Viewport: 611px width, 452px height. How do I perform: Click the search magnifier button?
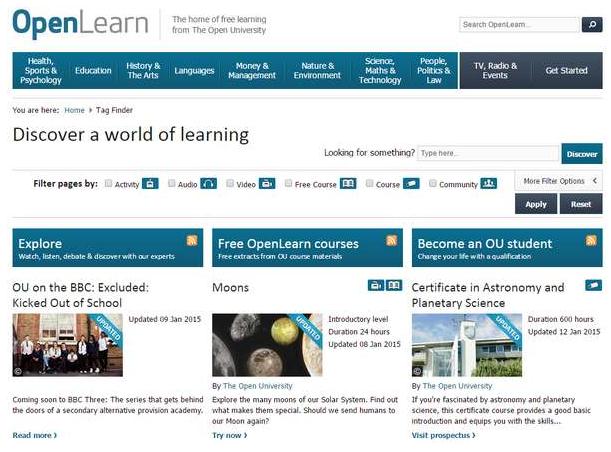pos(592,25)
